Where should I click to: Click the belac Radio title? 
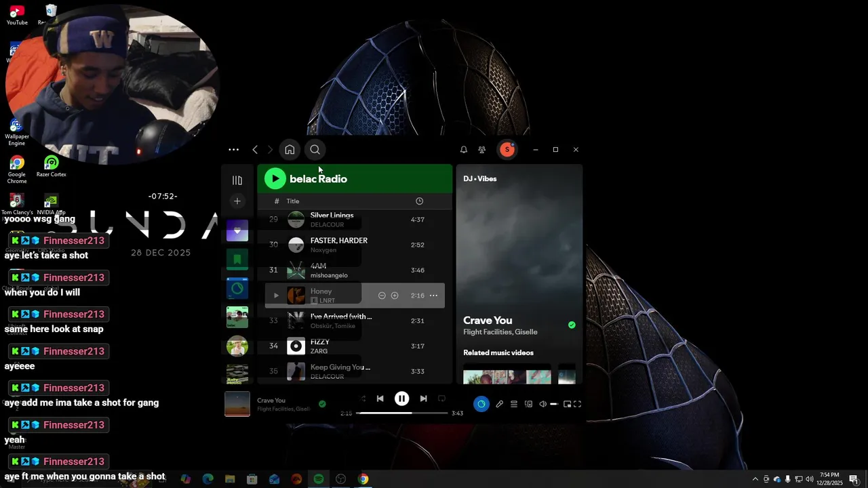click(x=318, y=179)
